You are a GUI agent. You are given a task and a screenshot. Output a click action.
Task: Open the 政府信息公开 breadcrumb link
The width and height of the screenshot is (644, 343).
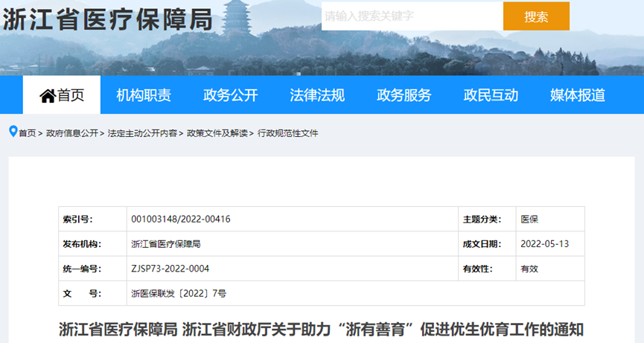point(72,133)
